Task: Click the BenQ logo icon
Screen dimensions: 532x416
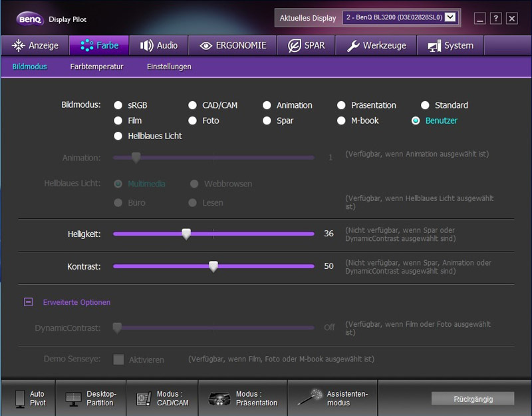Action: [x=30, y=19]
